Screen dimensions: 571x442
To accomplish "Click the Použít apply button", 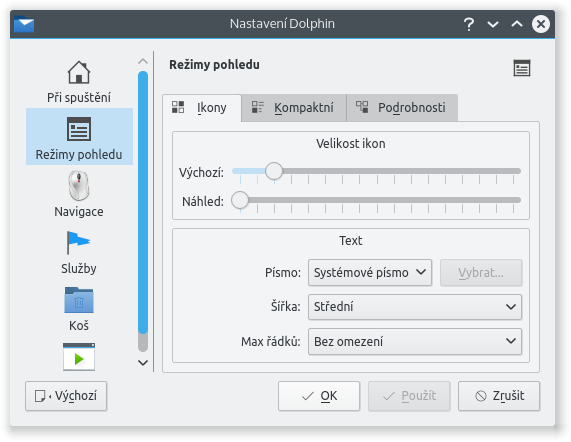I will point(409,396).
